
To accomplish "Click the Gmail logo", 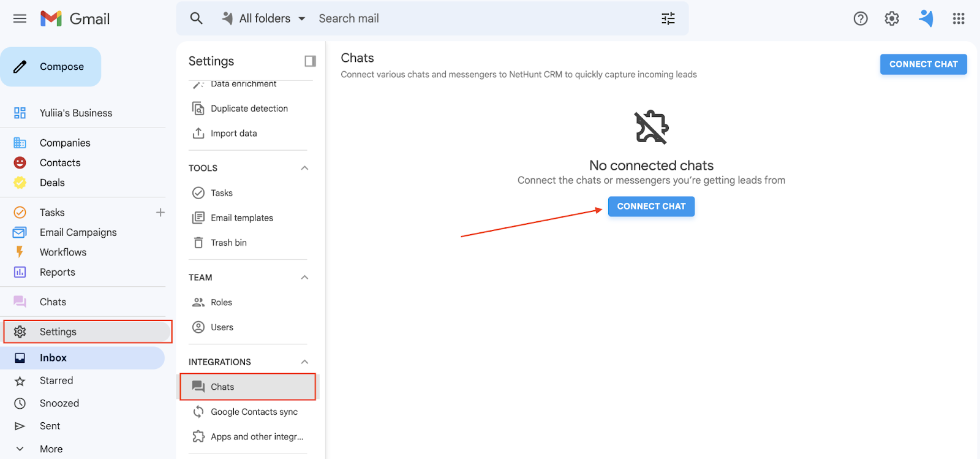I will pos(75,18).
